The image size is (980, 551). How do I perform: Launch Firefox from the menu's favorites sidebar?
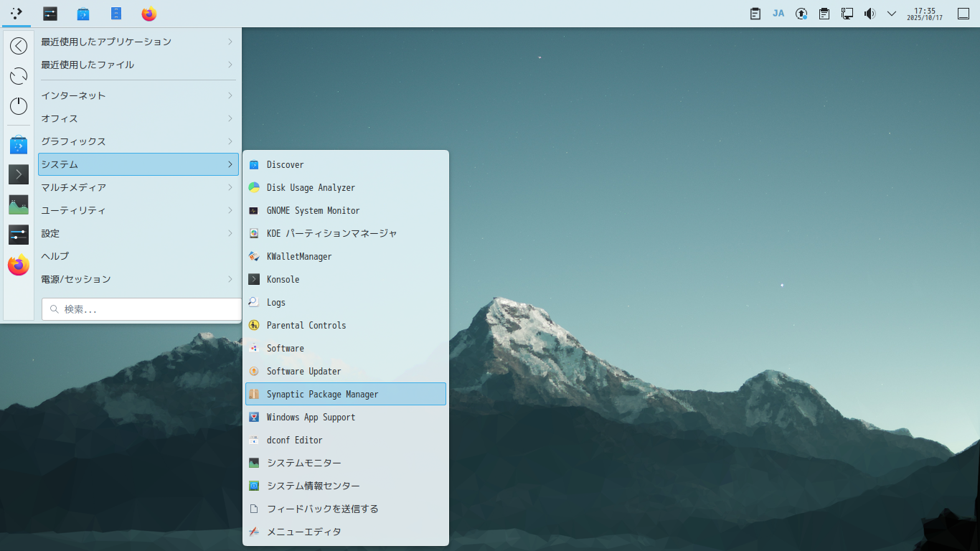(x=19, y=265)
